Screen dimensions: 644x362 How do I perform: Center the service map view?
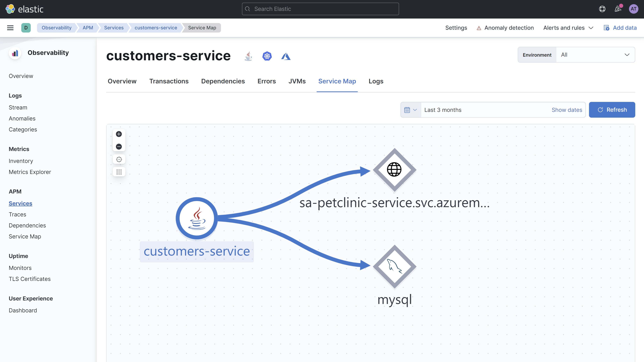click(119, 159)
